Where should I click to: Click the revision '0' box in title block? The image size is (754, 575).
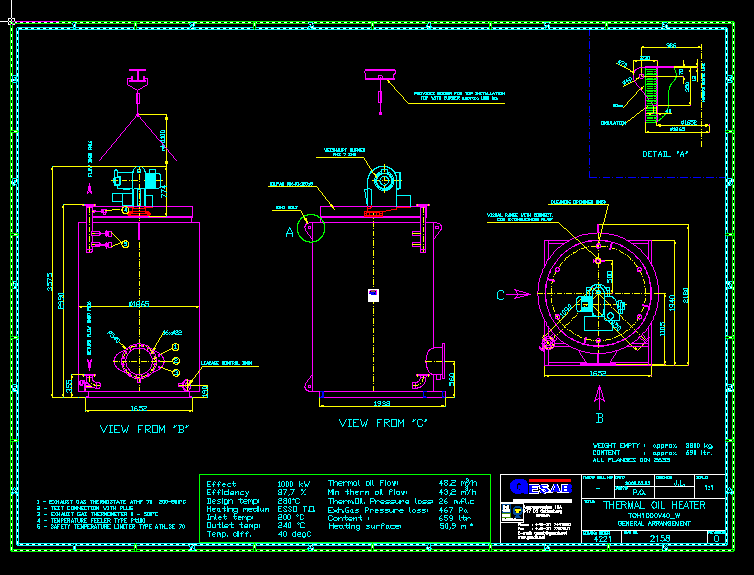pyautogui.click(x=716, y=538)
